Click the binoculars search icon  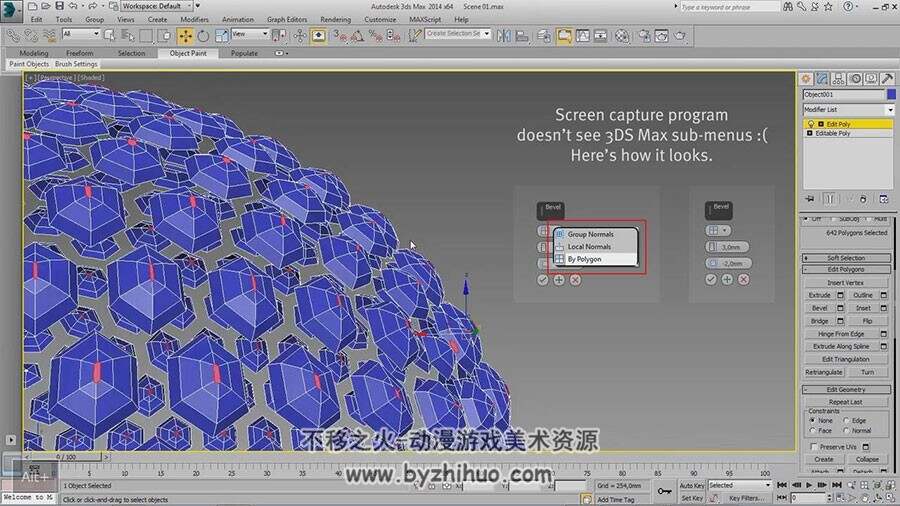click(788, 7)
